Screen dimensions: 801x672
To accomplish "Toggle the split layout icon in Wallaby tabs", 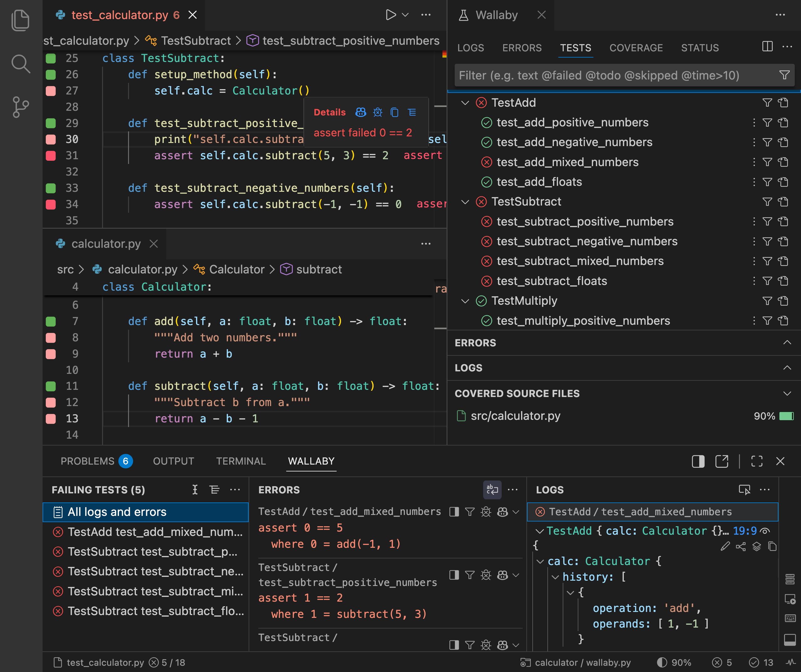I will 767,47.
